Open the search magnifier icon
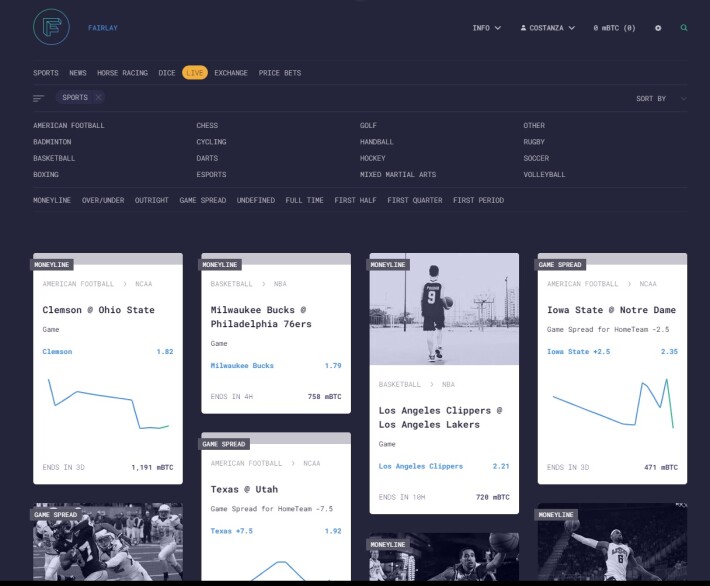 pyautogui.click(x=684, y=28)
